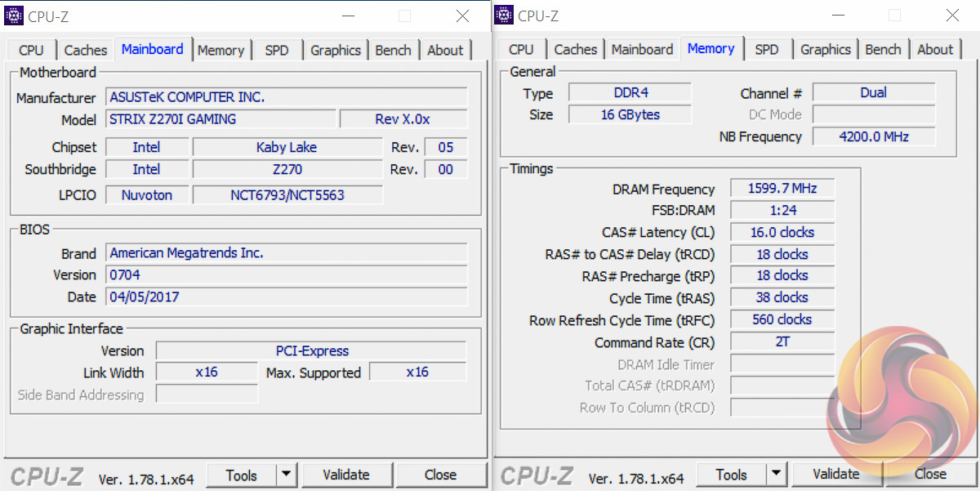Image resolution: width=980 pixels, height=491 pixels.
Task: Click CPU-Z app icon in right window title bar
Action: click(504, 15)
